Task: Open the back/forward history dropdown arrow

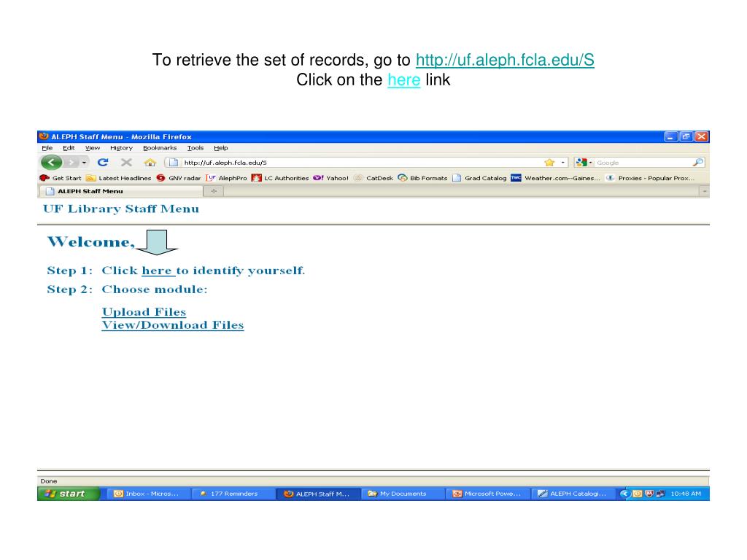Action: (84, 163)
